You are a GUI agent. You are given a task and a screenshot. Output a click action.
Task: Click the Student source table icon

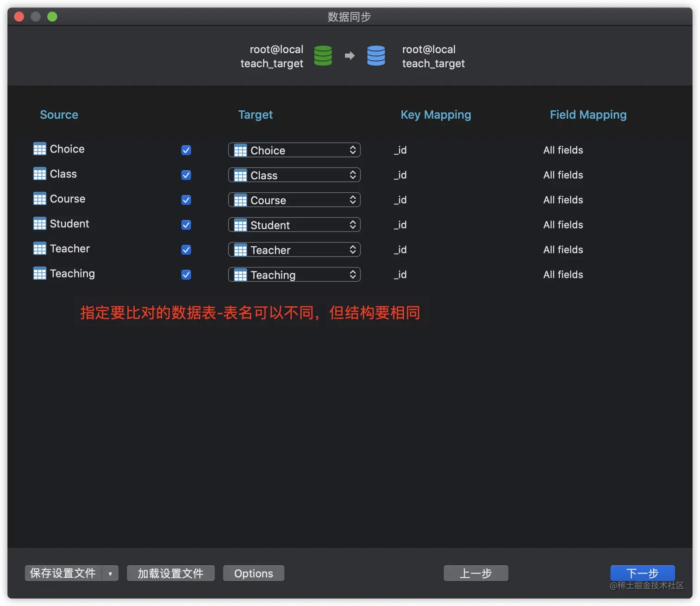point(40,224)
